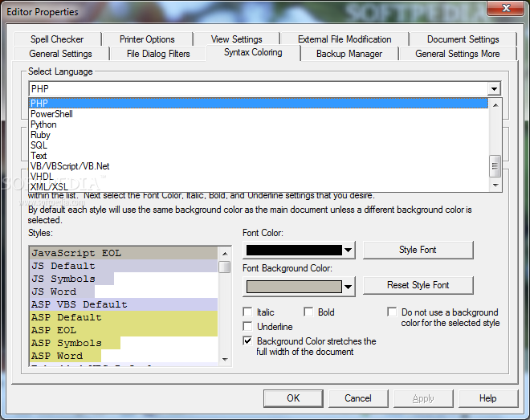The width and height of the screenshot is (530, 420).
Task: Choose VB/VBScript/VB.Net language option
Action: [259, 166]
